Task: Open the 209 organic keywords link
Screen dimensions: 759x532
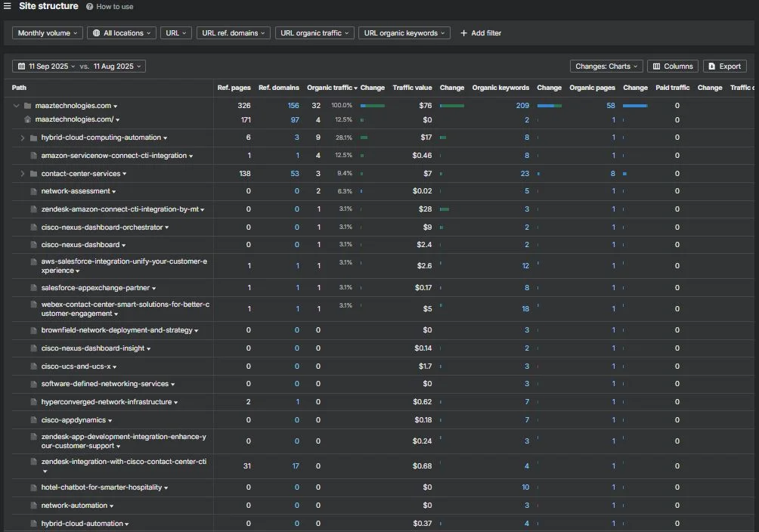Action: click(522, 106)
